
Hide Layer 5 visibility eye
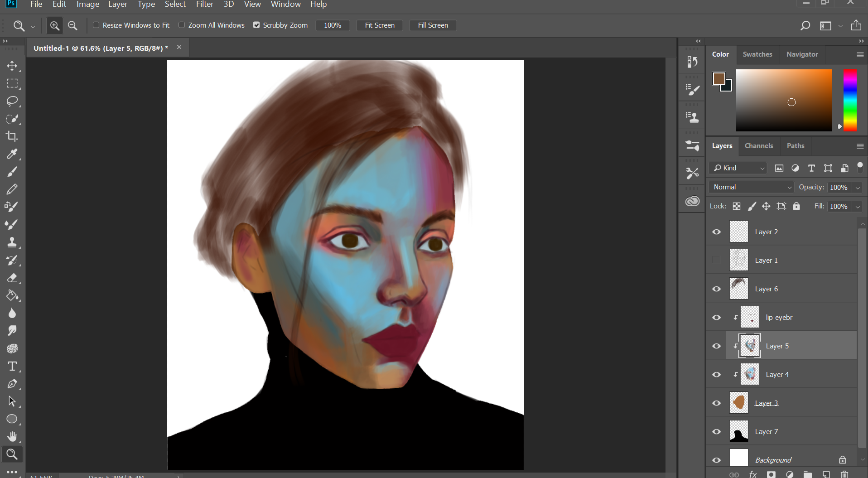click(x=716, y=346)
